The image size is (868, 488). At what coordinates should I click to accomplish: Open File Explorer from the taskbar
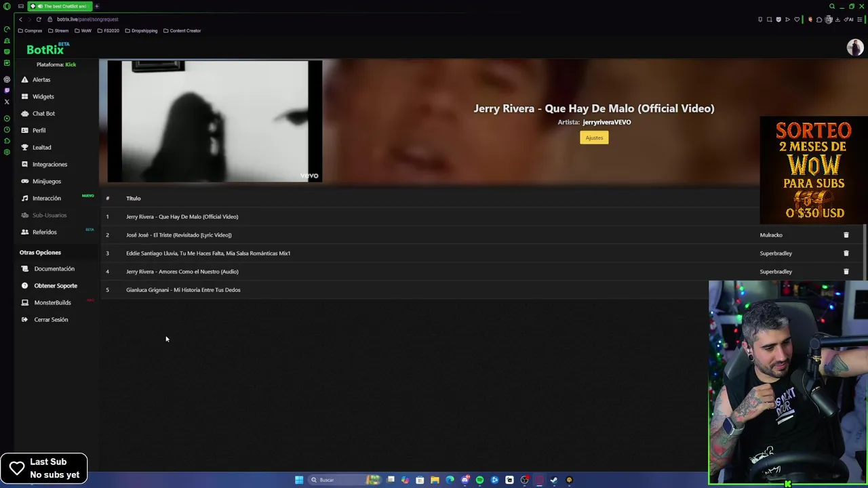[435, 480]
